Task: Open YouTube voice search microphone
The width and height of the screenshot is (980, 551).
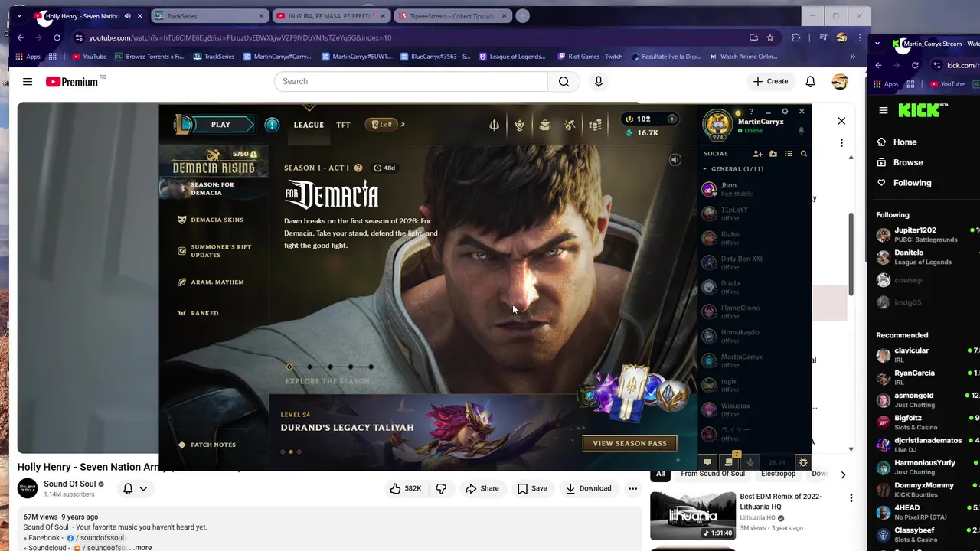Action: 599,81
